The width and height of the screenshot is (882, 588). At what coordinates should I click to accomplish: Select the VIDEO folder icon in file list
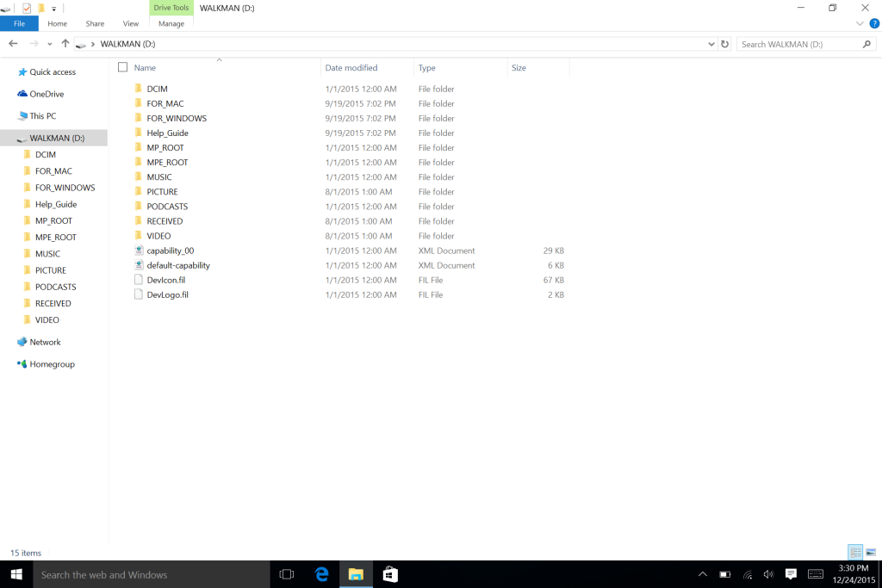pos(139,236)
